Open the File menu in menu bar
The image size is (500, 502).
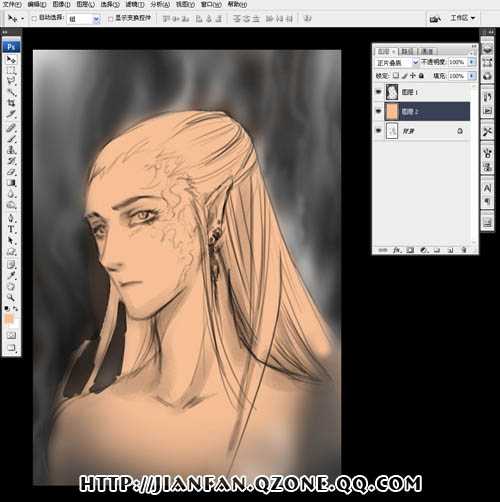tap(12, 4)
